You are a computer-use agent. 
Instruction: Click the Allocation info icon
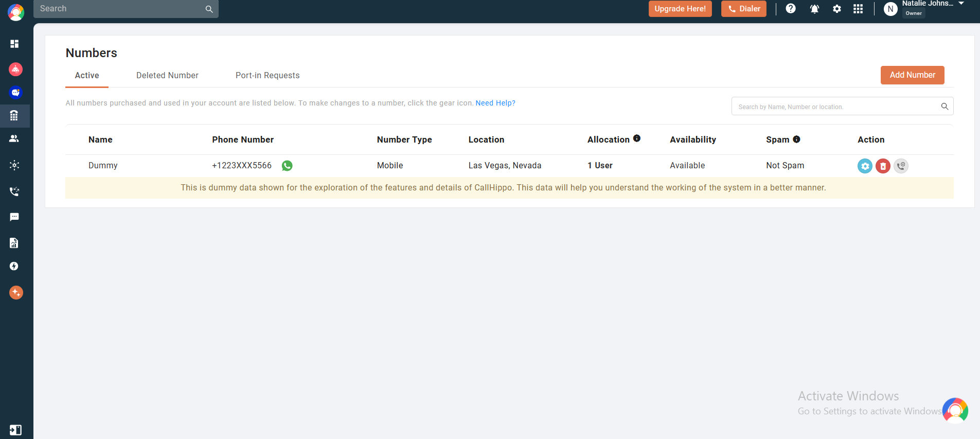[x=637, y=138]
